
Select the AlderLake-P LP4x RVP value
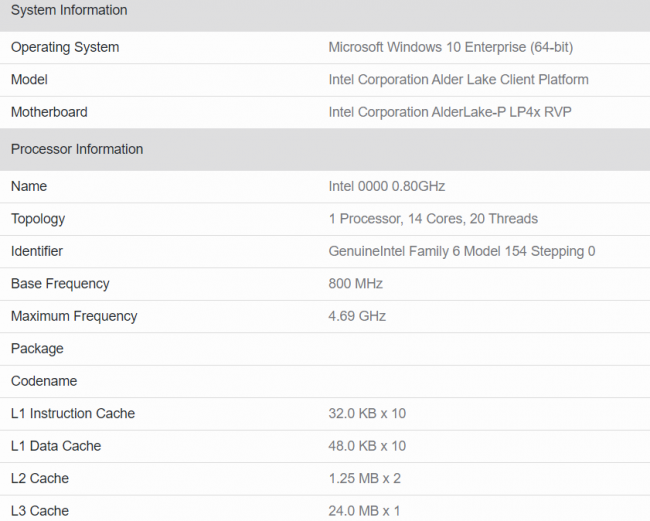point(449,112)
